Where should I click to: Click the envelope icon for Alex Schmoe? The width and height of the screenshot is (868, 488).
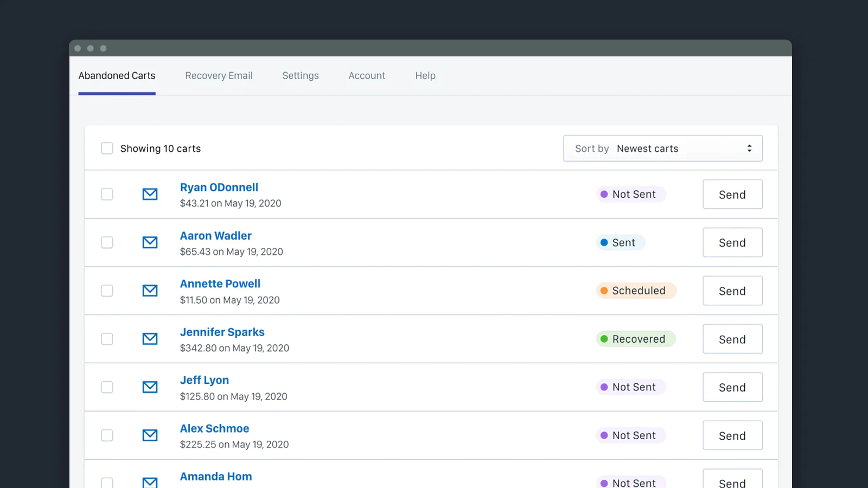point(150,435)
